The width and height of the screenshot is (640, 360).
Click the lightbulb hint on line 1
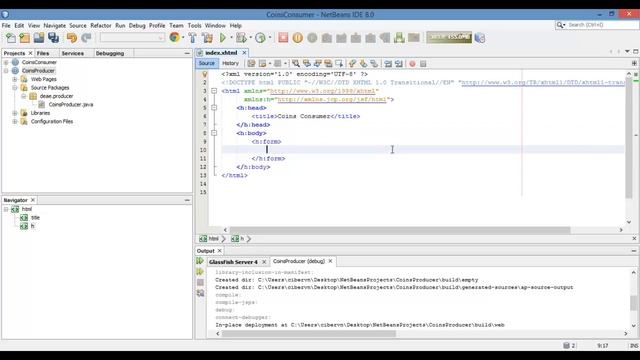204,74
